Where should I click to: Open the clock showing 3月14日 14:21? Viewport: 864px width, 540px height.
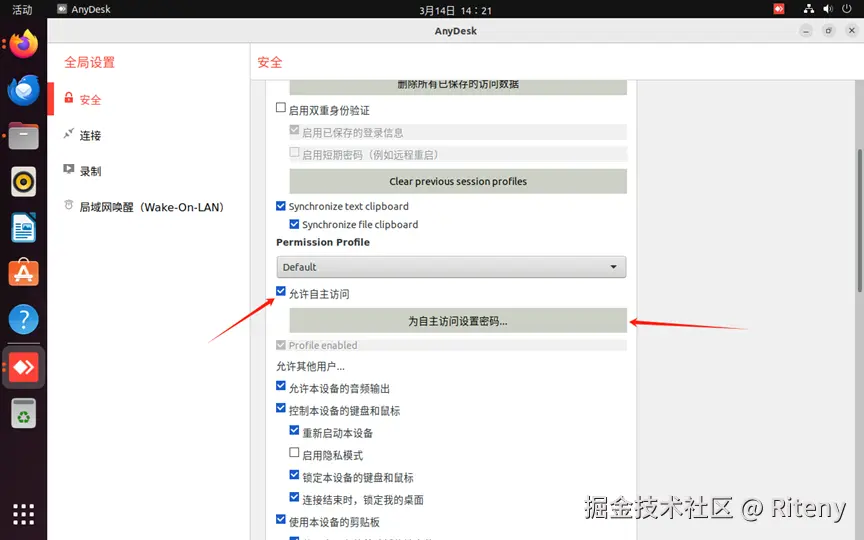(x=455, y=10)
